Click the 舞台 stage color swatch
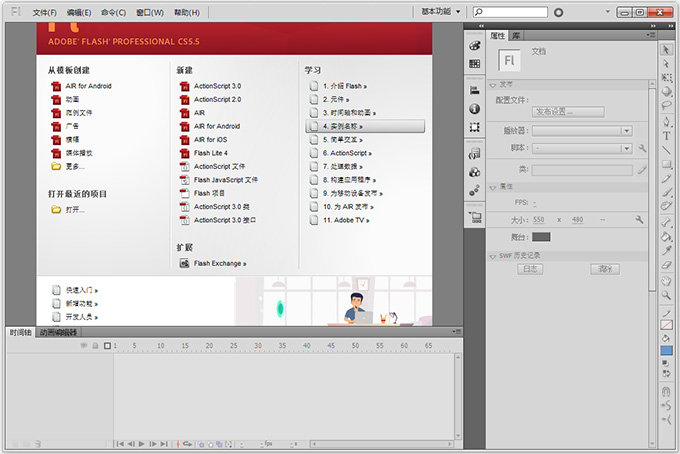This screenshot has height=454, width=680. click(541, 237)
